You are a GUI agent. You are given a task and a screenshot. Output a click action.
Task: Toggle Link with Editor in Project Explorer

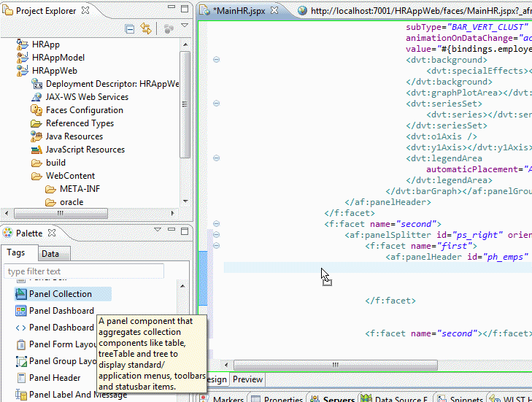click(146, 28)
